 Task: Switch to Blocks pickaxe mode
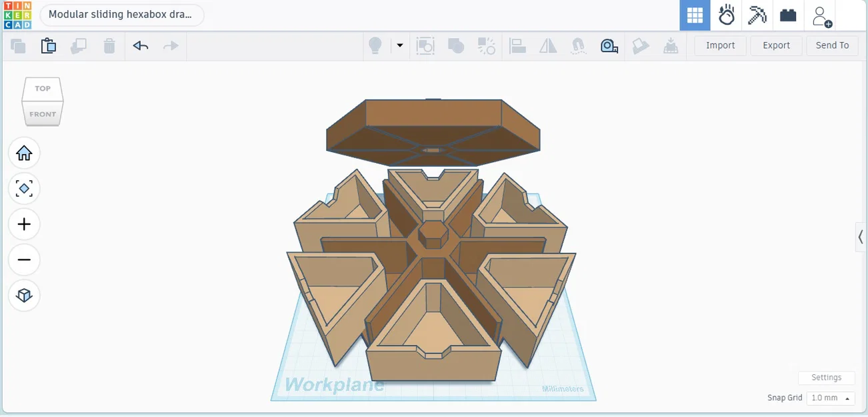pos(757,15)
